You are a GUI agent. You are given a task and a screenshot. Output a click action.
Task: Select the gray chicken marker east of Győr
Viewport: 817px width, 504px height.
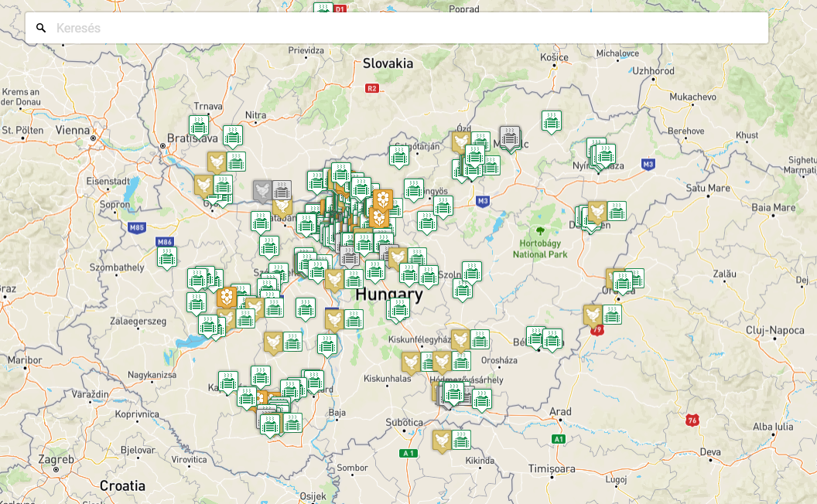[263, 190]
